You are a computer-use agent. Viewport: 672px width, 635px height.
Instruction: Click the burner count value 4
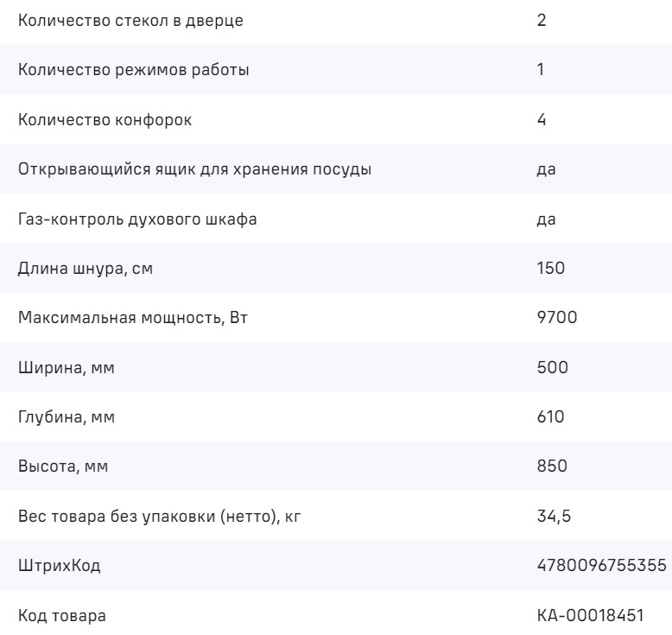coord(542,120)
